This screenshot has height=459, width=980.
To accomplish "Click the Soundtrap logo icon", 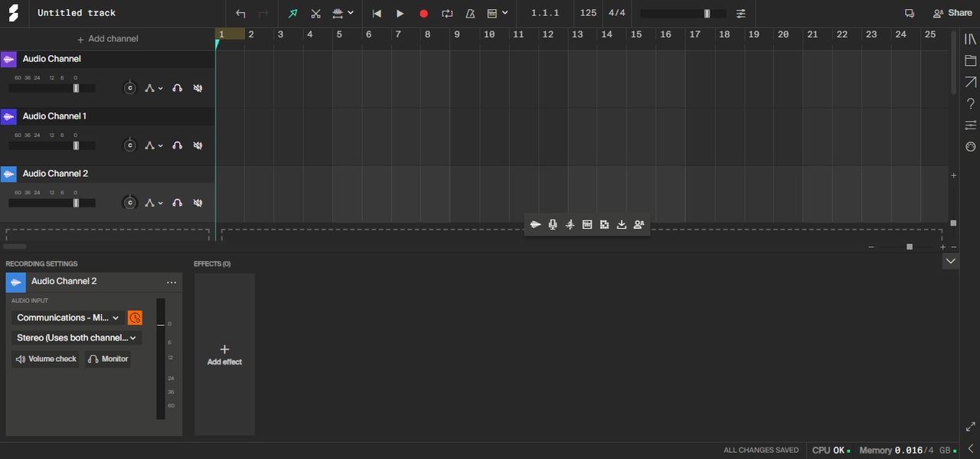I will click(13, 13).
